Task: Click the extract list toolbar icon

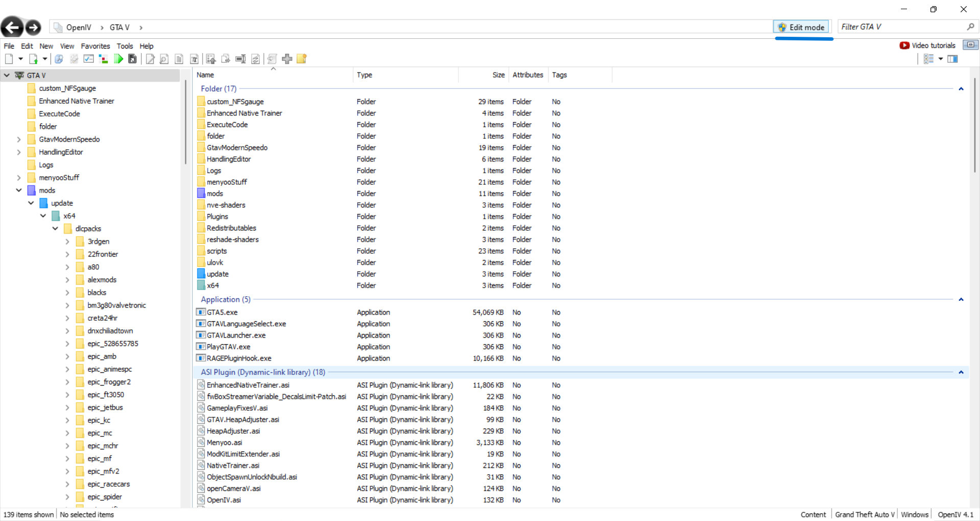Action: coord(211,59)
